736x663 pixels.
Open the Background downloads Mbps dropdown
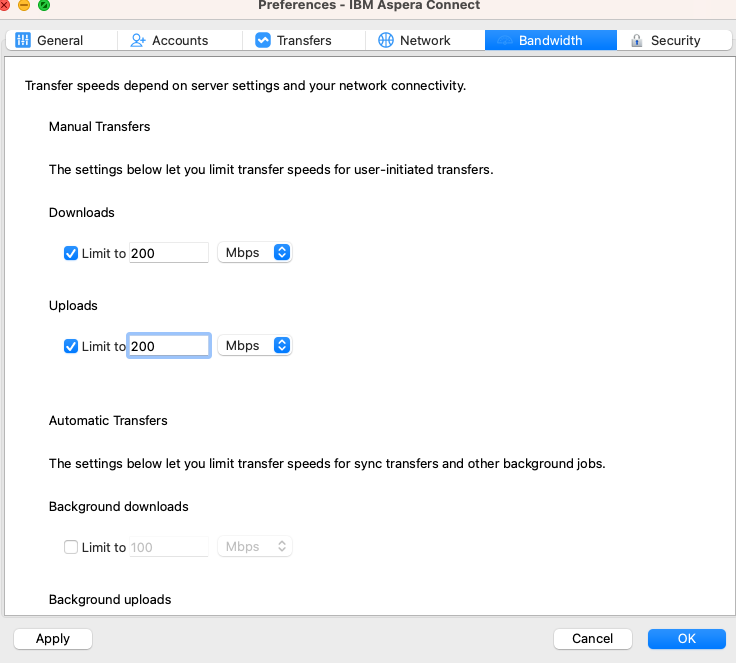pos(255,547)
